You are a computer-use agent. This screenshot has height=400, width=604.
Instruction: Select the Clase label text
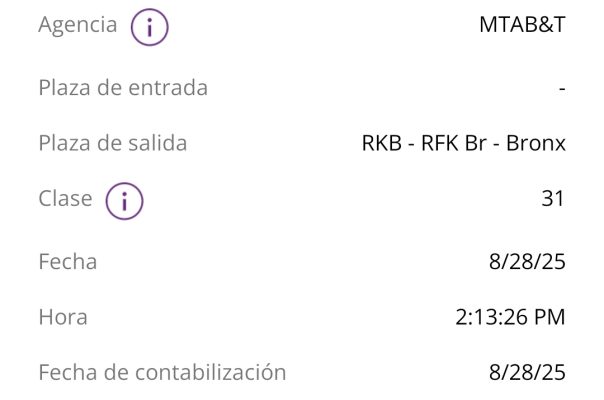65,199
